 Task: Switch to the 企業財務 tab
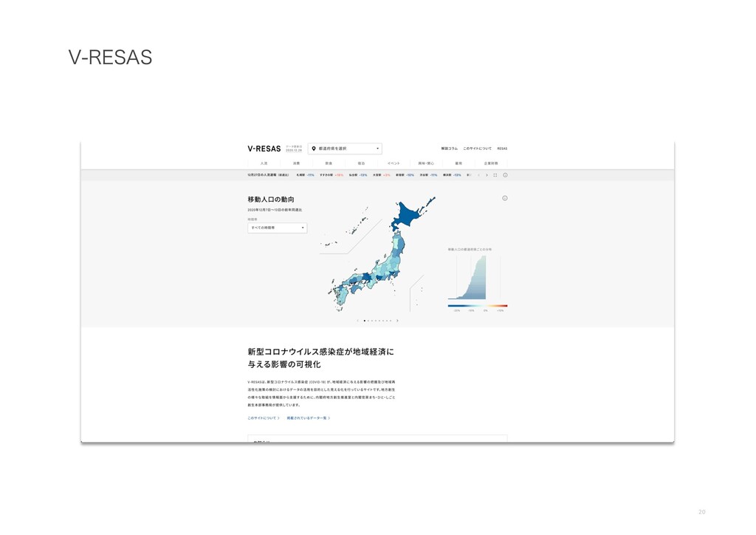pyautogui.click(x=491, y=163)
